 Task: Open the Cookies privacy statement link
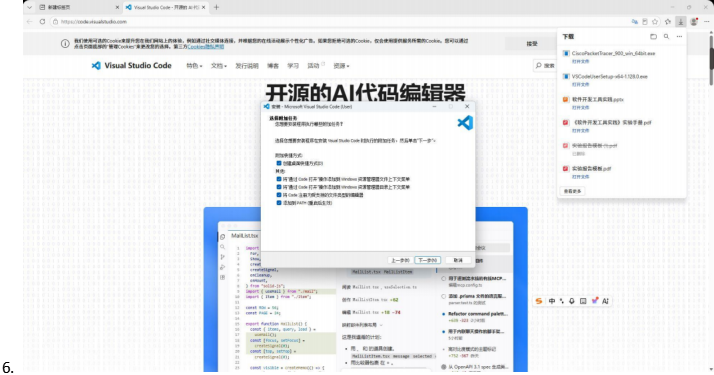205,46
